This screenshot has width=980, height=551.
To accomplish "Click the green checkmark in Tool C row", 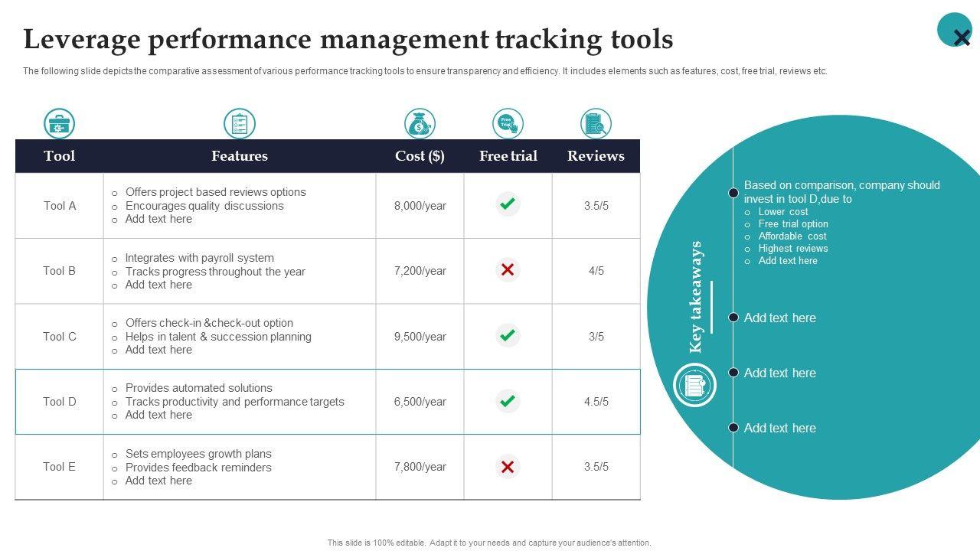I will click(x=507, y=335).
